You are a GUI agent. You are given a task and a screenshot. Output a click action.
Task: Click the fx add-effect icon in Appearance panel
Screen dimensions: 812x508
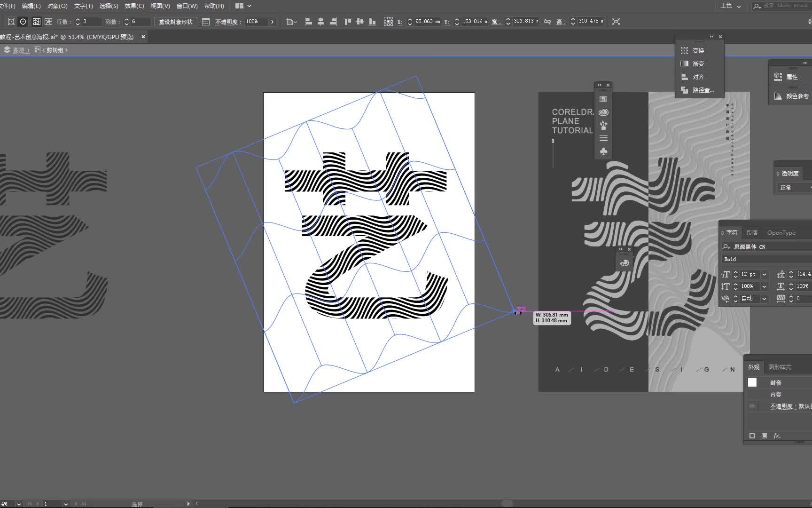tap(777, 436)
